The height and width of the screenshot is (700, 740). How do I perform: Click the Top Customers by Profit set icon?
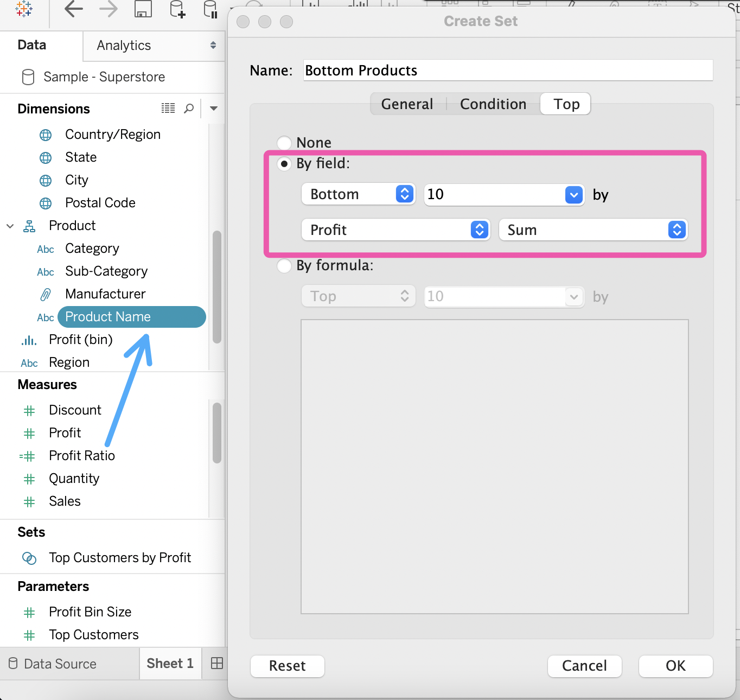point(29,558)
